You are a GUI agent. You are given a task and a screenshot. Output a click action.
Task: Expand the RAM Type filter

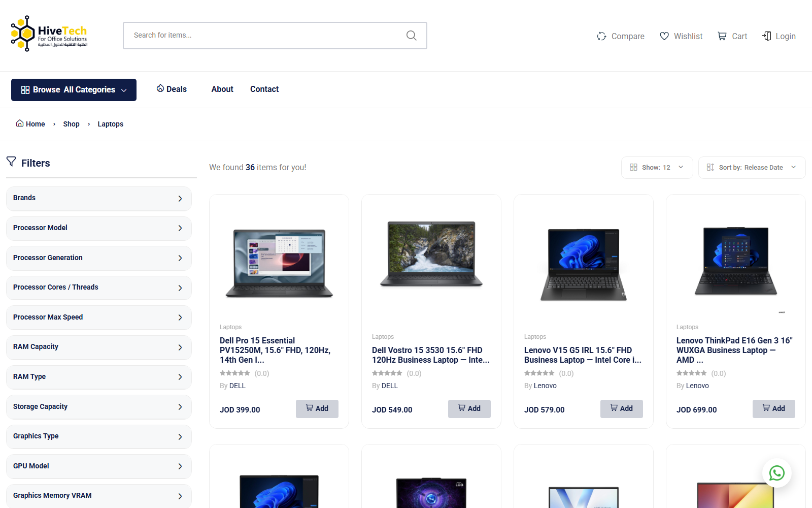point(99,377)
